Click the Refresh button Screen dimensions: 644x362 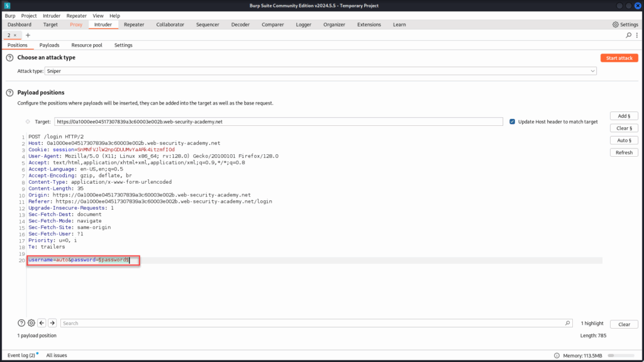pos(624,152)
